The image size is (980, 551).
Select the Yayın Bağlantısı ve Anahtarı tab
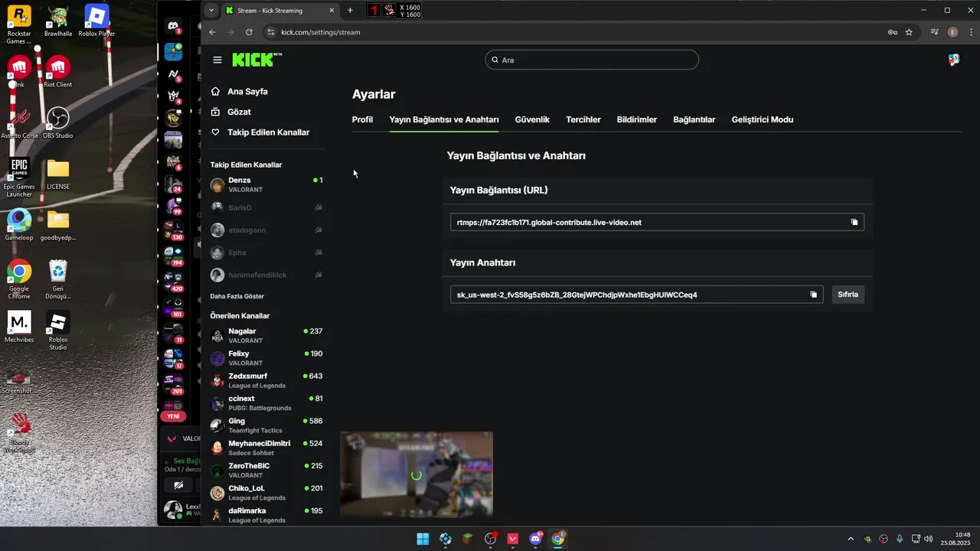click(x=444, y=119)
